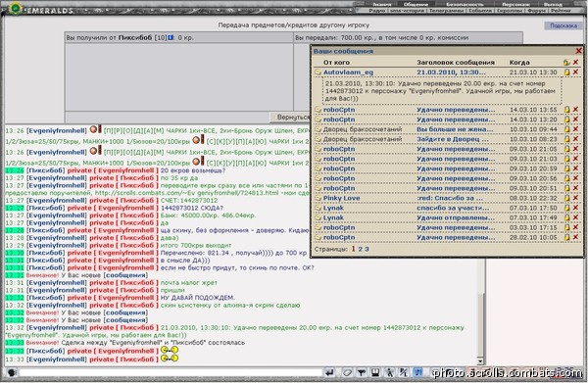Click the floppy disk save icon
Image resolution: width=588 pixels, height=383 pixels.
coord(375,372)
